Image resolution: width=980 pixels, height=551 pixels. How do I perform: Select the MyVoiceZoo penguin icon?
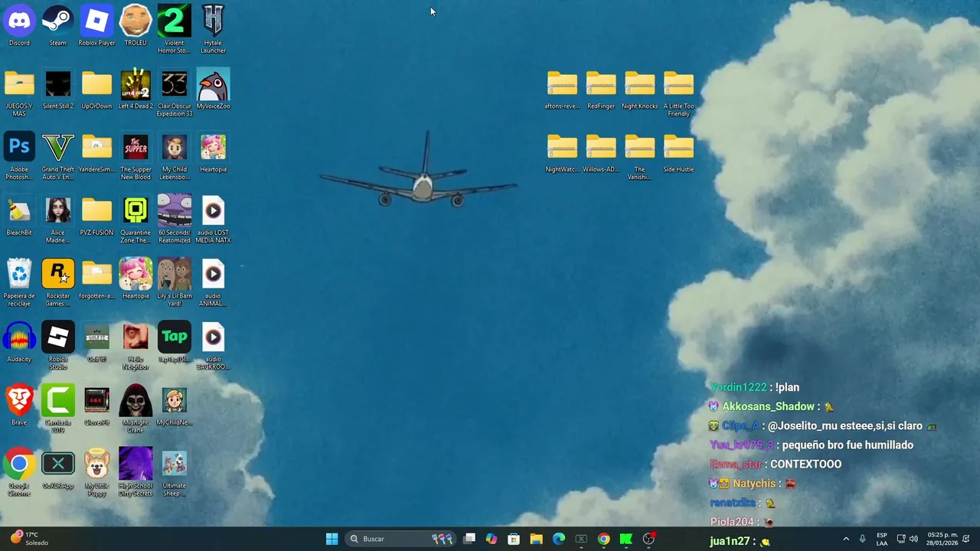tap(213, 90)
